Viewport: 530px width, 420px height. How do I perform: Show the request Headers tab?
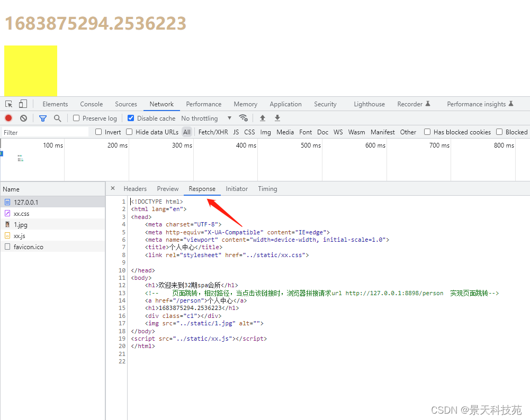pyautogui.click(x=135, y=189)
